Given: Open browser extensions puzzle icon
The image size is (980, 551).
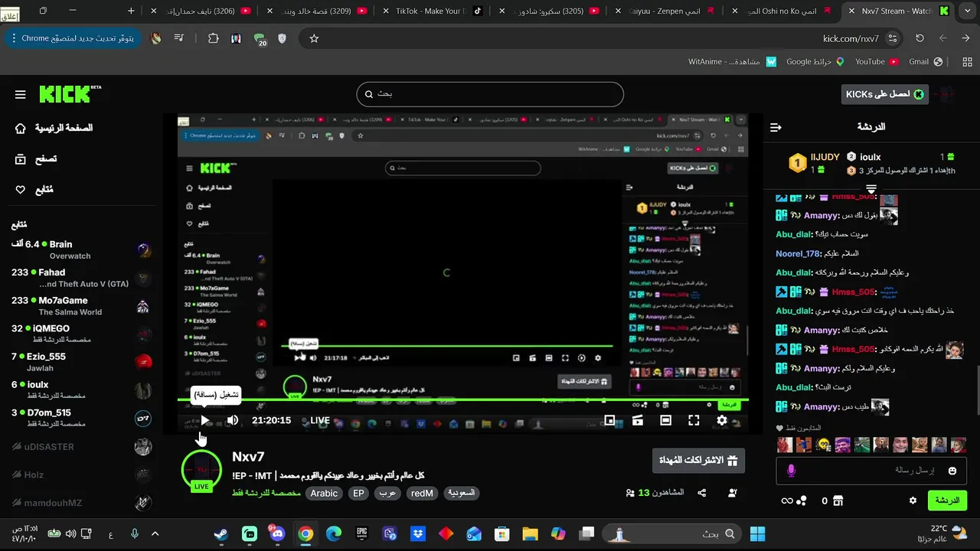Looking at the screenshot, I should 213,38.
